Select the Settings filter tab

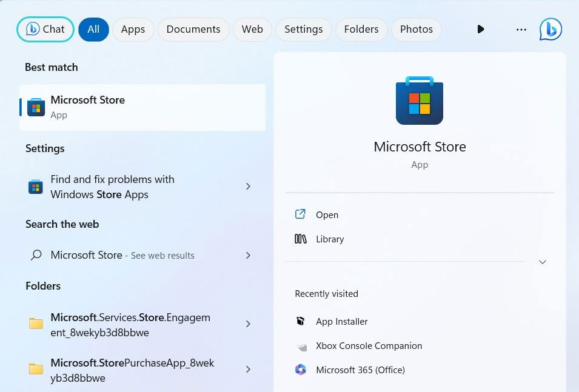pyautogui.click(x=303, y=29)
